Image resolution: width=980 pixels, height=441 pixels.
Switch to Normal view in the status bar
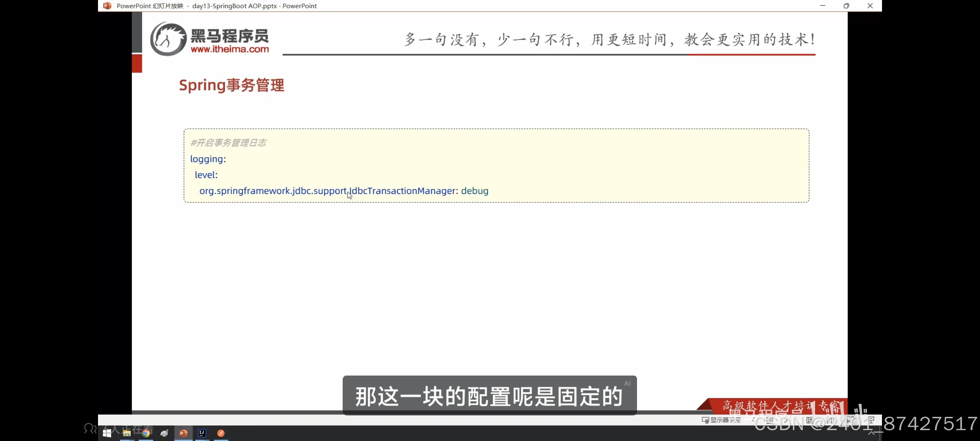810,420
